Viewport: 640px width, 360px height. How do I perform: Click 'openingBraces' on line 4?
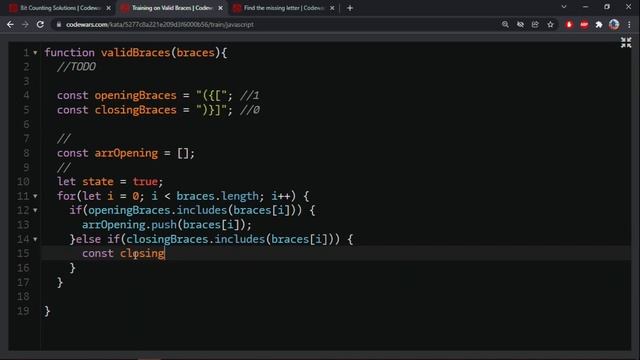click(x=136, y=96)
